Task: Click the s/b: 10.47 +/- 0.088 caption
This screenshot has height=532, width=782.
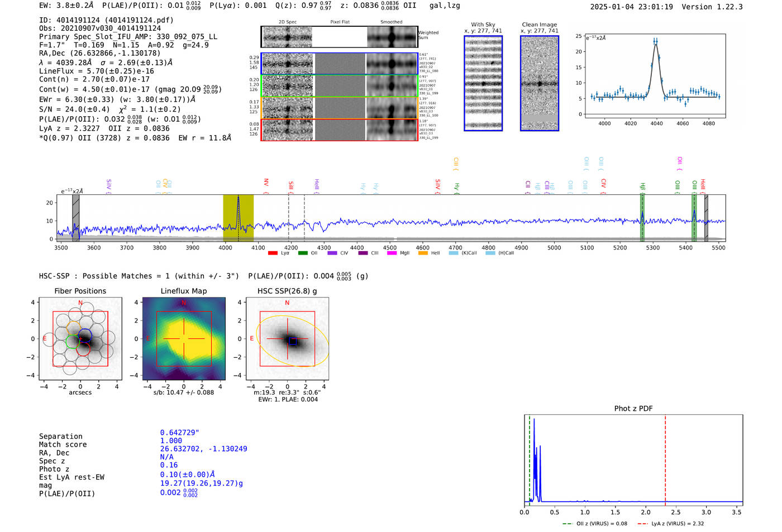Action: pyautogui.click(x=184, y=392)
